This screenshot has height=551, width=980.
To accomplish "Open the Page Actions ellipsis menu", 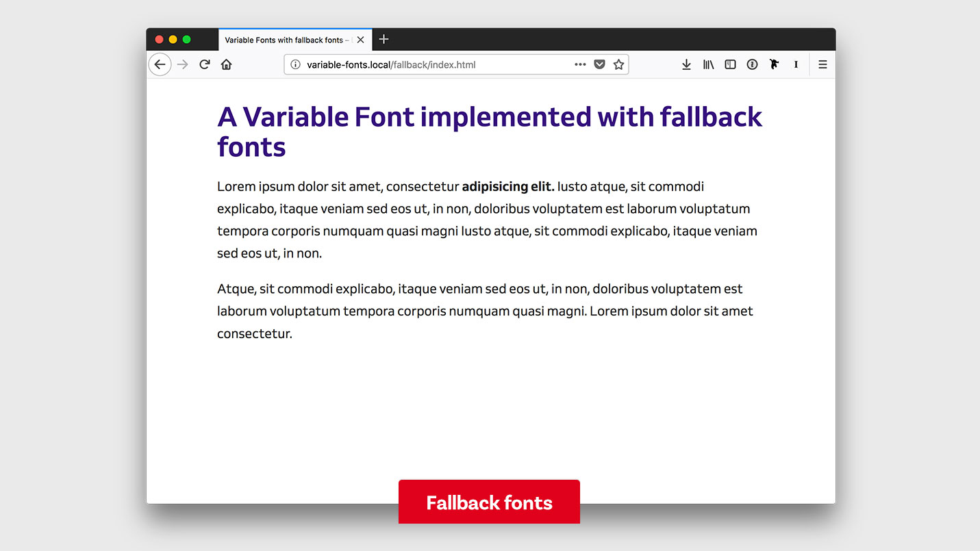I will (x=580, y=64).
